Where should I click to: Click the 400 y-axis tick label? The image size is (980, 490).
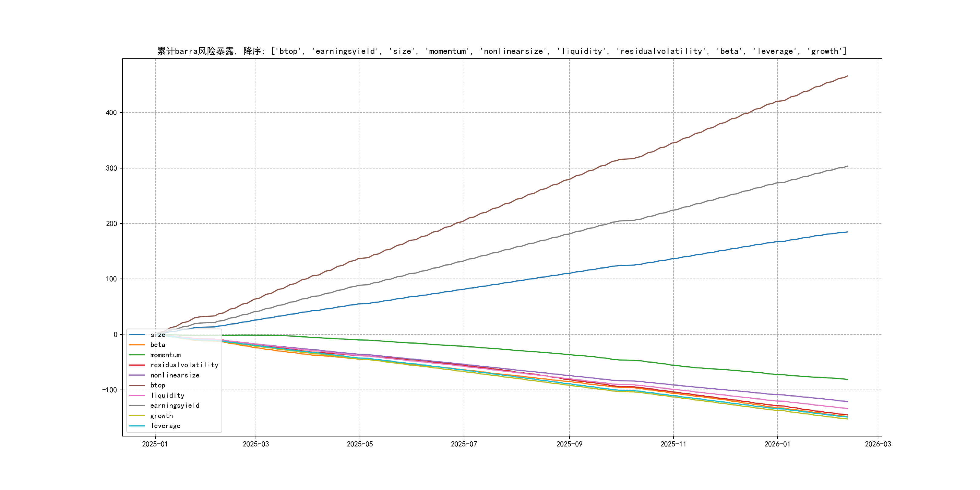pos(111,113)
